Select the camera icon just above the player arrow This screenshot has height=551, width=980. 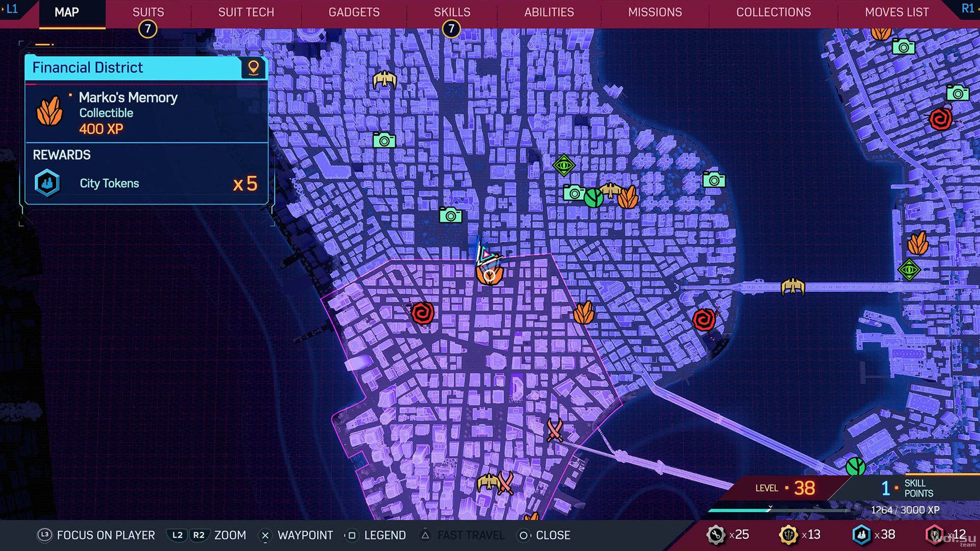point(451,215)
